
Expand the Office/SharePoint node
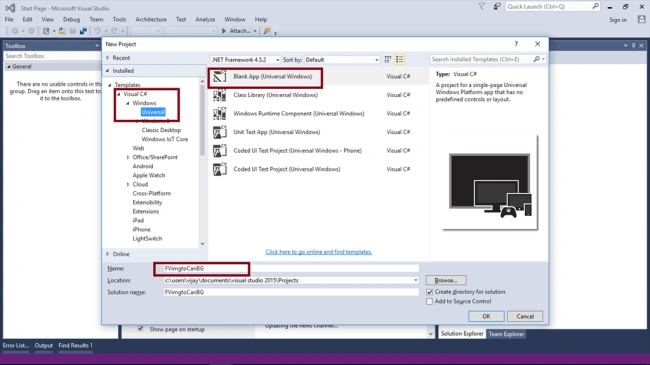click(x=128, y=157)
